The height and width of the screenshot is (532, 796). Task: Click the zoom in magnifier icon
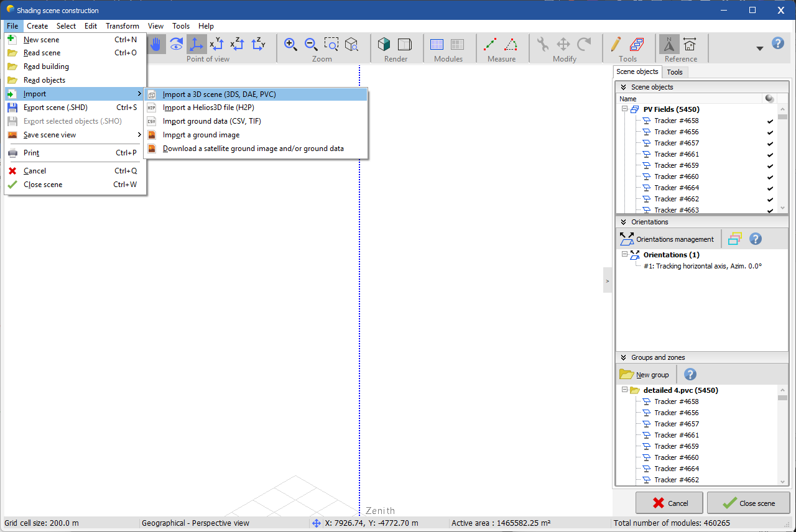click(290, 44)
